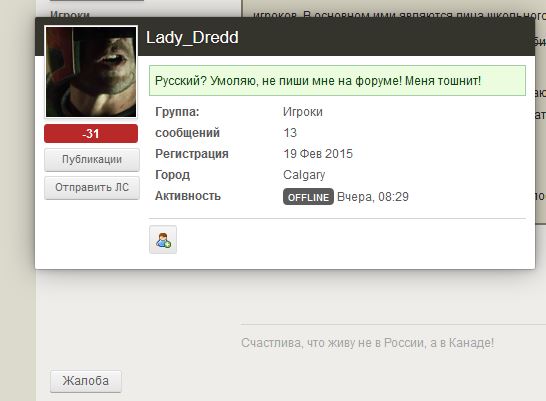
Task: Click the Жалоба report button
Action: [x=86, y=381]
